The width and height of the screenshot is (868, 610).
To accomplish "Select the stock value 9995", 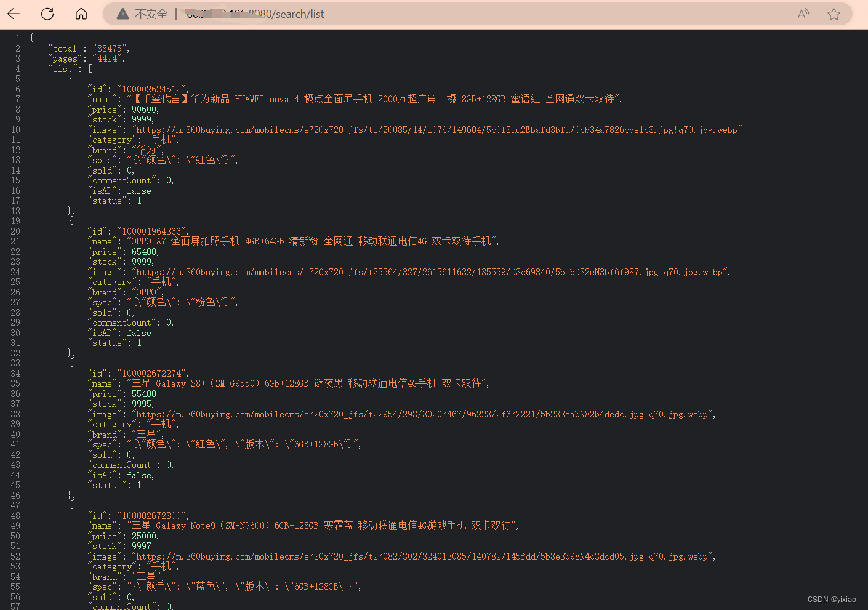I will tap(142, 404).
